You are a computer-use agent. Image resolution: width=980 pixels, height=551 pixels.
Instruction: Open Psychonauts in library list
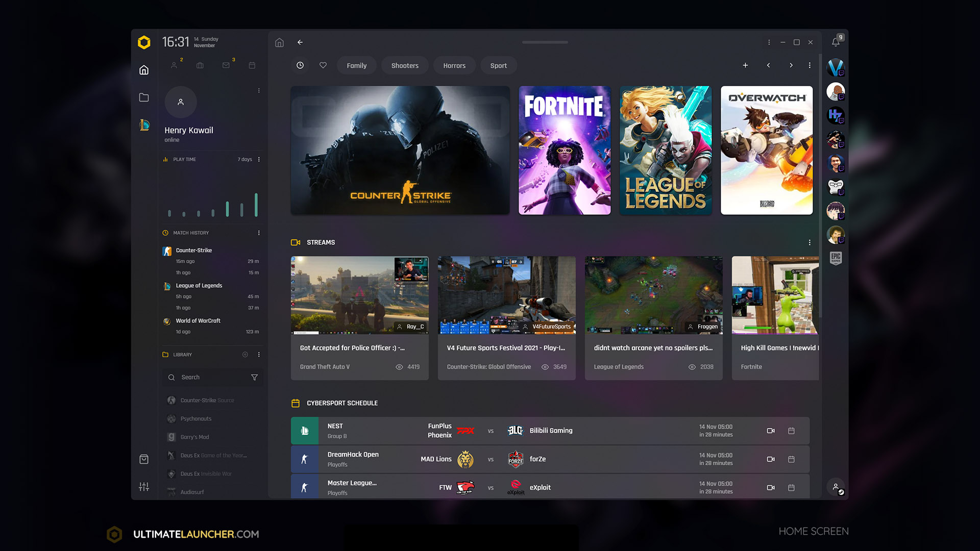coord(196,419)
